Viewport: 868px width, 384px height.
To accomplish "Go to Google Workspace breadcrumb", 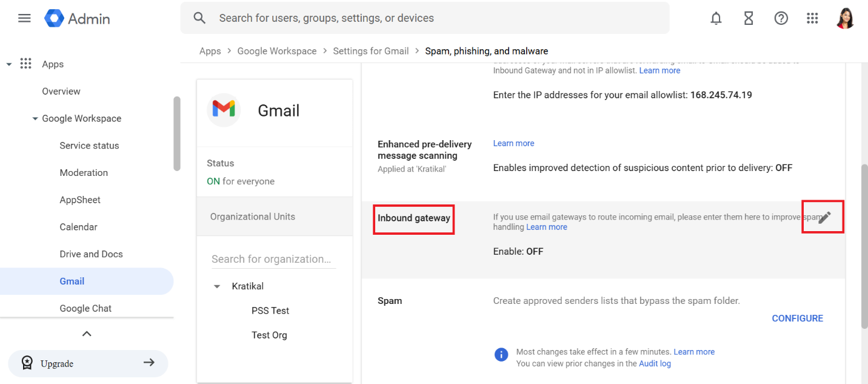I will [x=277, y=51].
